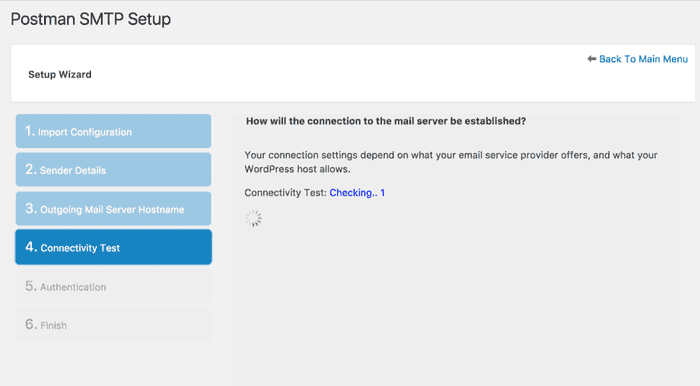Click the 'Connectivity Test:' label

pyautogui.click(x=286, y=193)
